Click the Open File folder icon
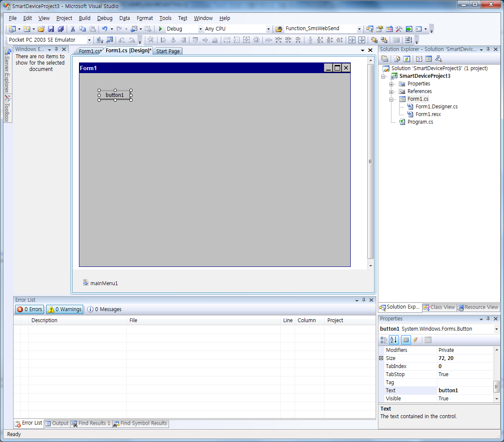Screen dimensions: 504x442 (41, 29)
